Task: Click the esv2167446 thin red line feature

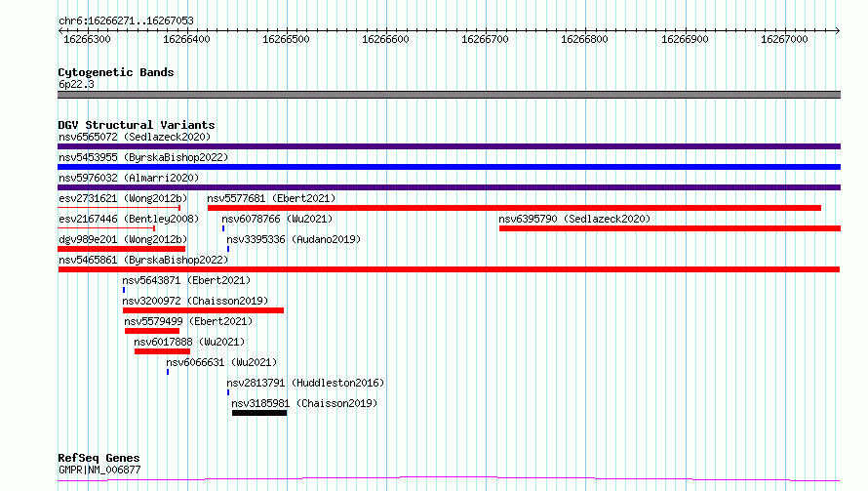Action: 106,228
